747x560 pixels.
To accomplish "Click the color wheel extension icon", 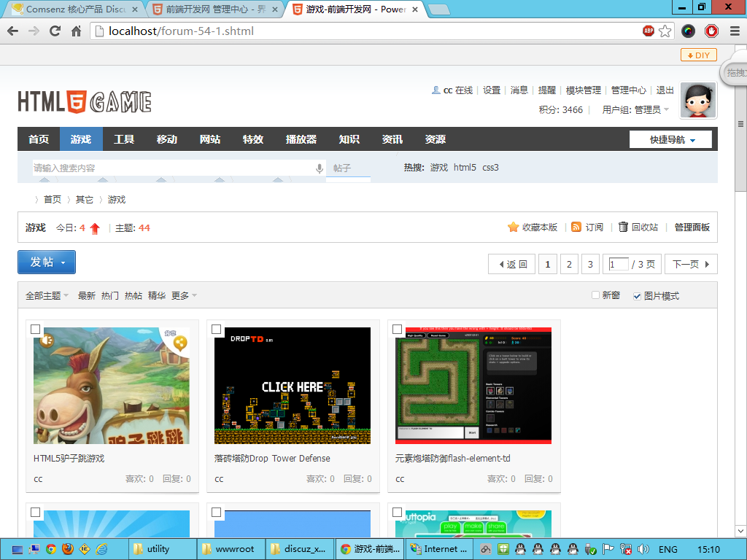I will [x=688, y=31].
